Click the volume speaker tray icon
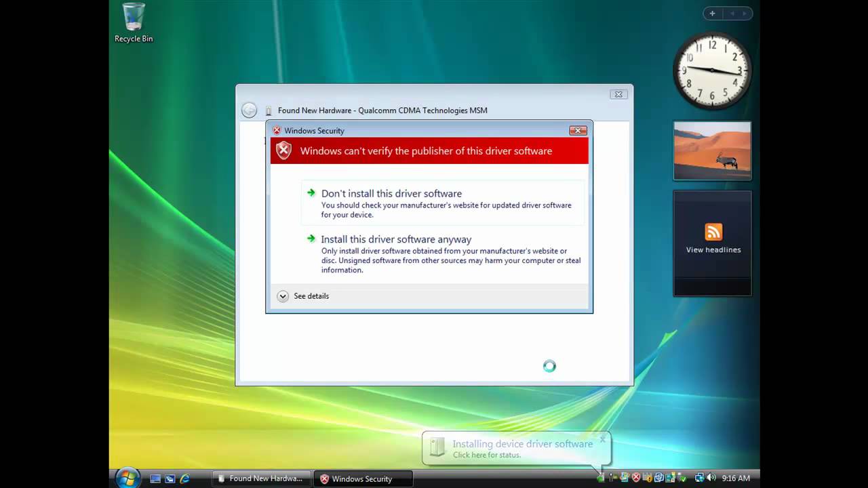The image size is (868, 488). point(711,477)
